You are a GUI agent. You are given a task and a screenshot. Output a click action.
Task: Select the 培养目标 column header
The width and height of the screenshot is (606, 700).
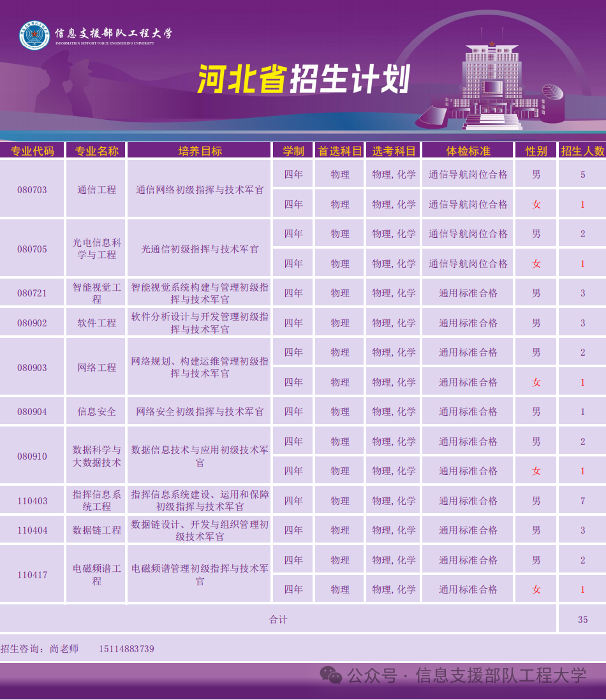[x=200, y=151]
